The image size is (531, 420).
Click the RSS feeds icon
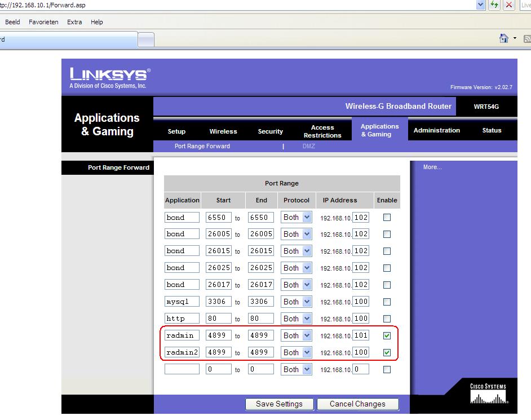tap(527, 38)
